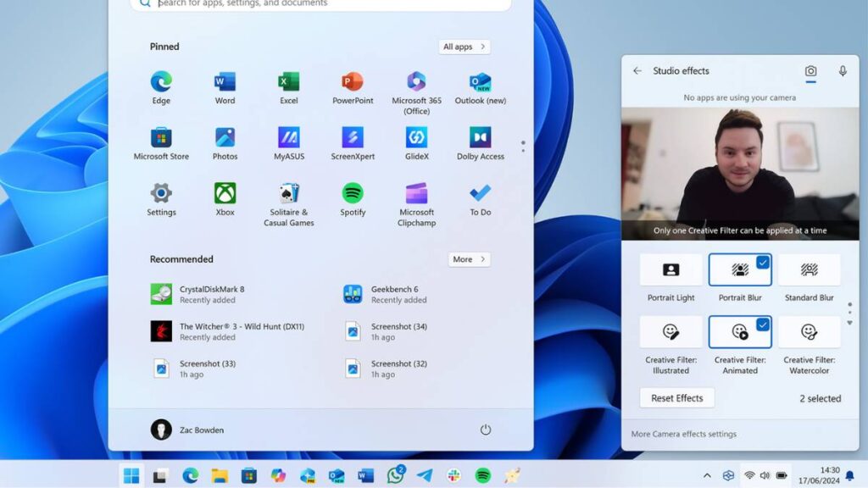This screenshot has height=488, width=868.
Task: Enable the Portrait Light effect
Action: pyautogui.click(x=670, y=270)
